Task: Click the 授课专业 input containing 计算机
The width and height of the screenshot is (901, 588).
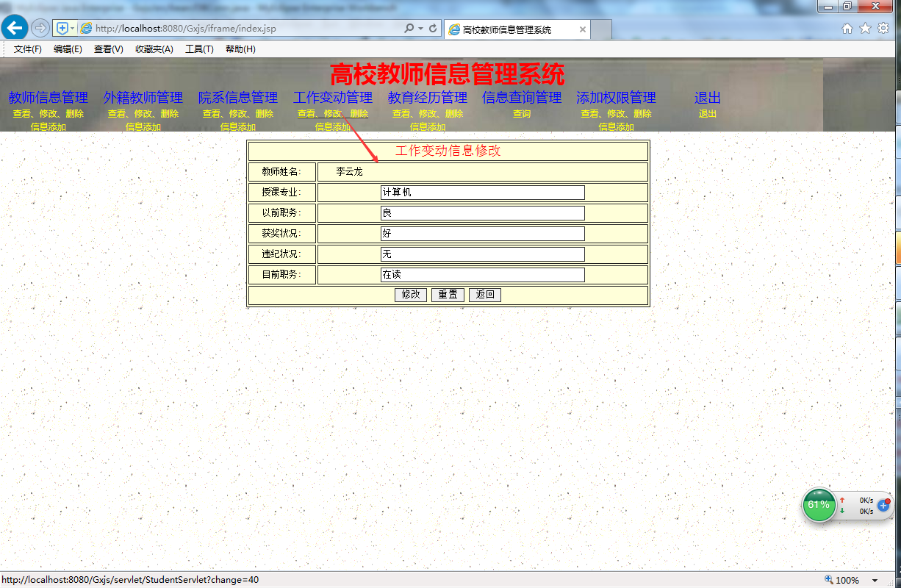Action: click(483, 193)
